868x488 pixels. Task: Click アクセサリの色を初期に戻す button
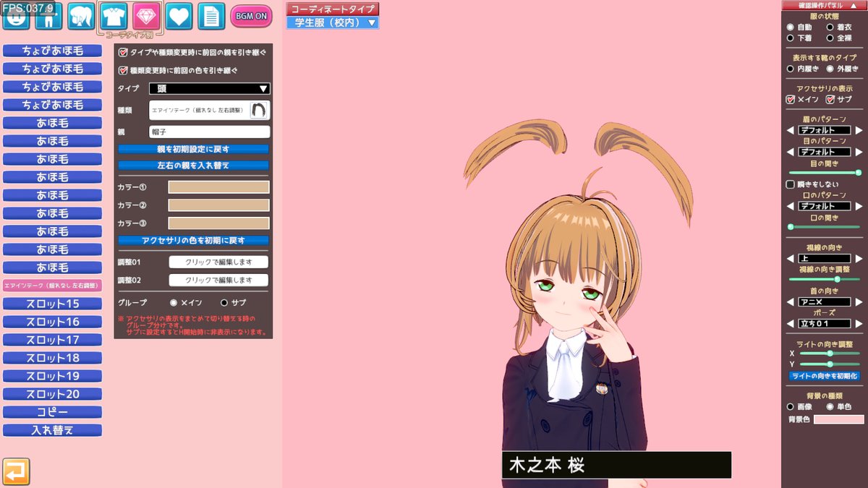(x=193, y=240)
